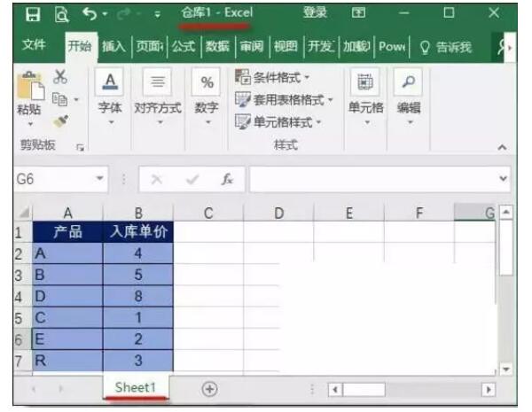Undo the last action
The height and width of the screenshot is (412, 532).
point(90,14)
